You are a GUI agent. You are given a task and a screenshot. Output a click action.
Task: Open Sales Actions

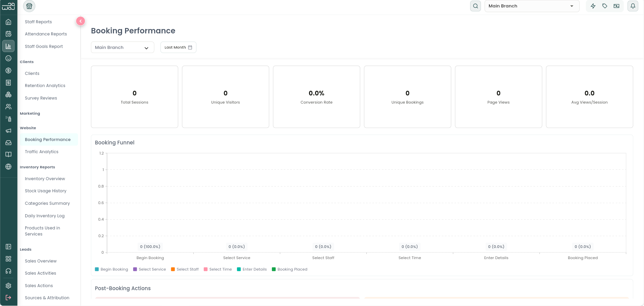[39, 286]
